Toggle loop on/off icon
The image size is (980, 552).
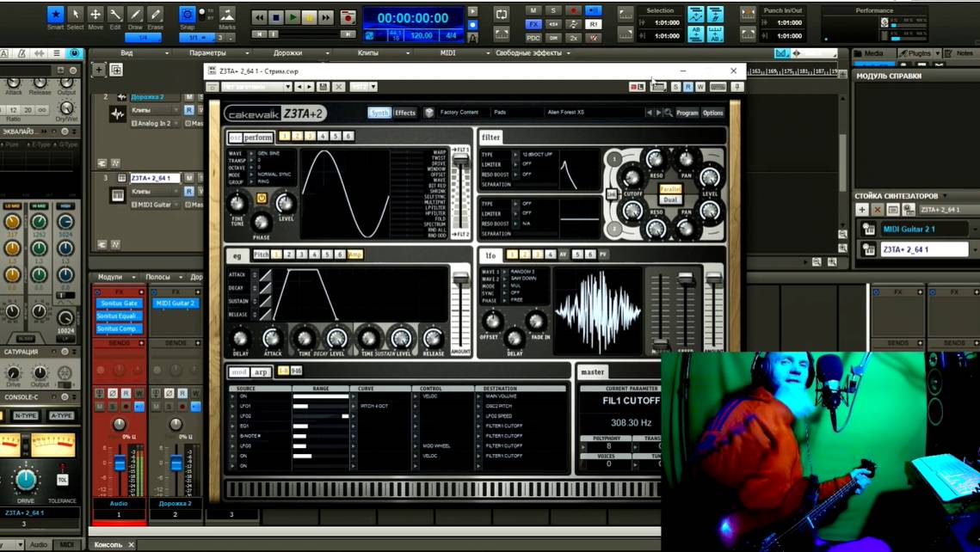(502, 14)
